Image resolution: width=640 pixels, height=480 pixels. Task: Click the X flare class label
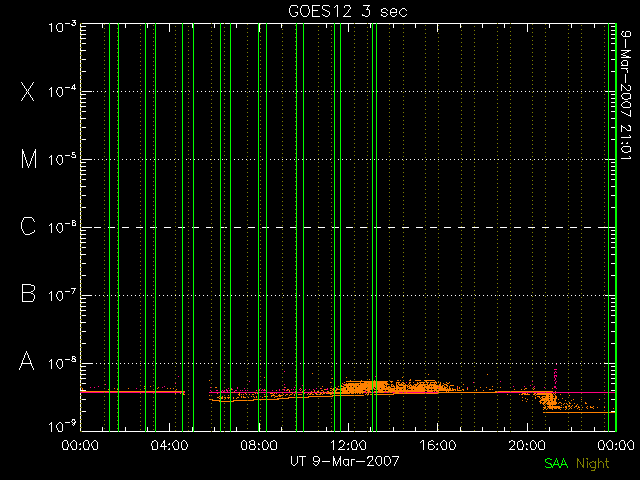[x=28, y=91]
